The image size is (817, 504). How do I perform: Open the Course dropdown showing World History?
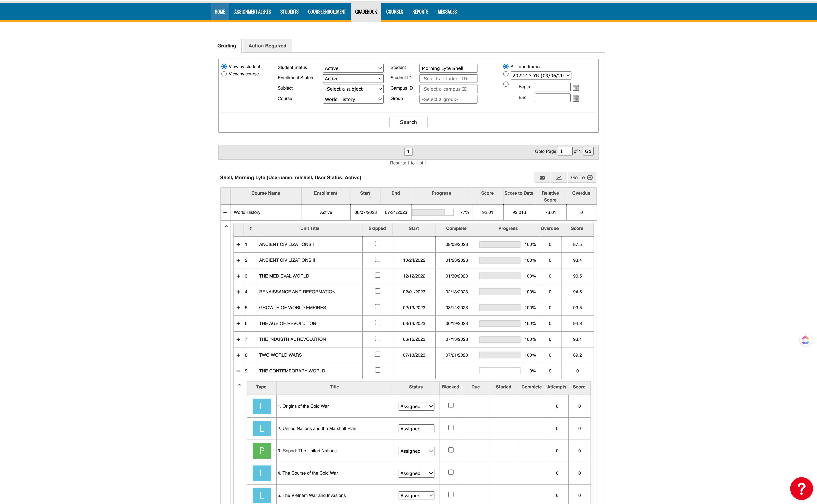pos(353,99)
